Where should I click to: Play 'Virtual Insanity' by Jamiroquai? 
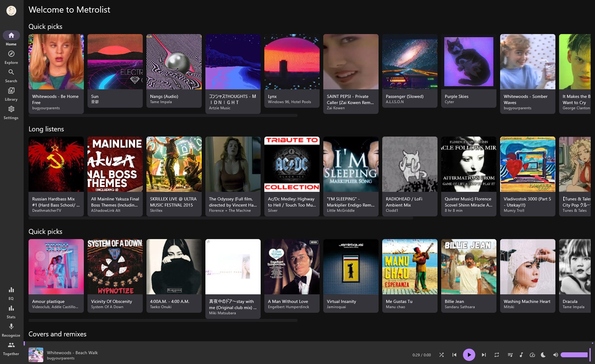pos(351,276)
